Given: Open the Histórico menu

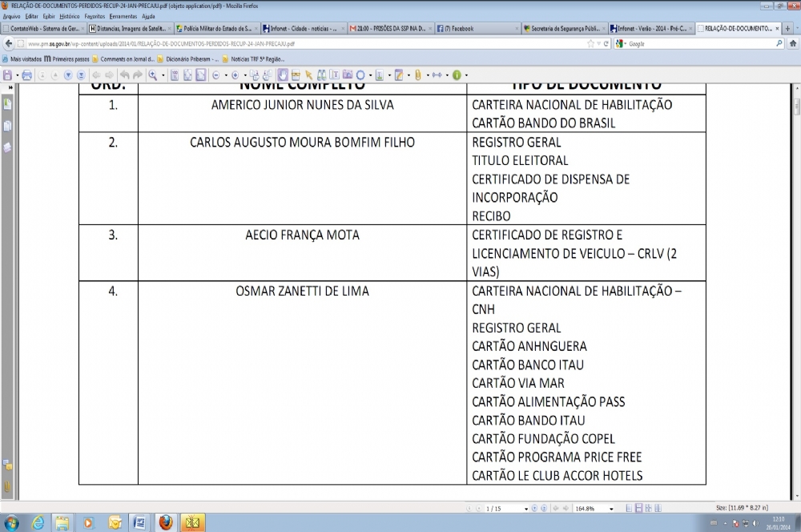Looking at the screenshot, I should pos(68,16).
